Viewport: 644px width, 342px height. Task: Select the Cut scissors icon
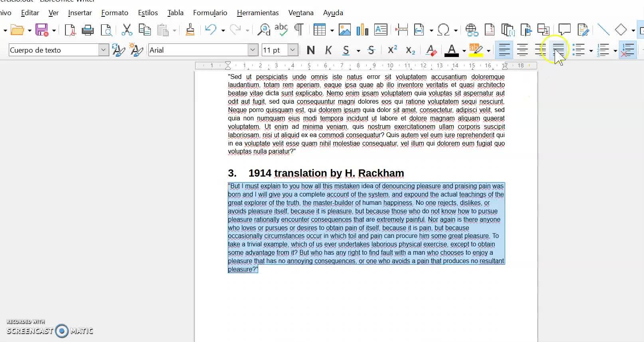[126, 30]
